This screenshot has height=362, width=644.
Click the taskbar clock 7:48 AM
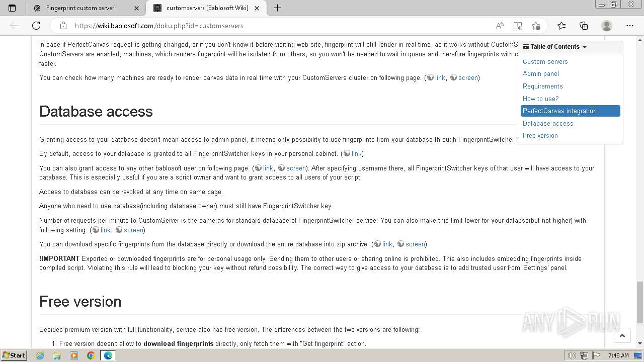(618, 355)
